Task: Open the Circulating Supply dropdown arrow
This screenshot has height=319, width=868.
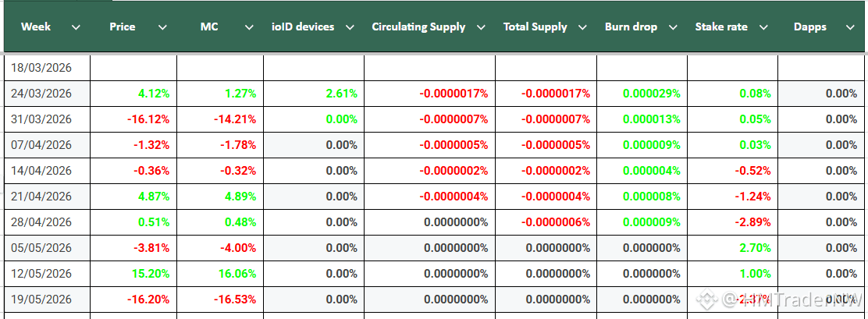Action: 481,27
